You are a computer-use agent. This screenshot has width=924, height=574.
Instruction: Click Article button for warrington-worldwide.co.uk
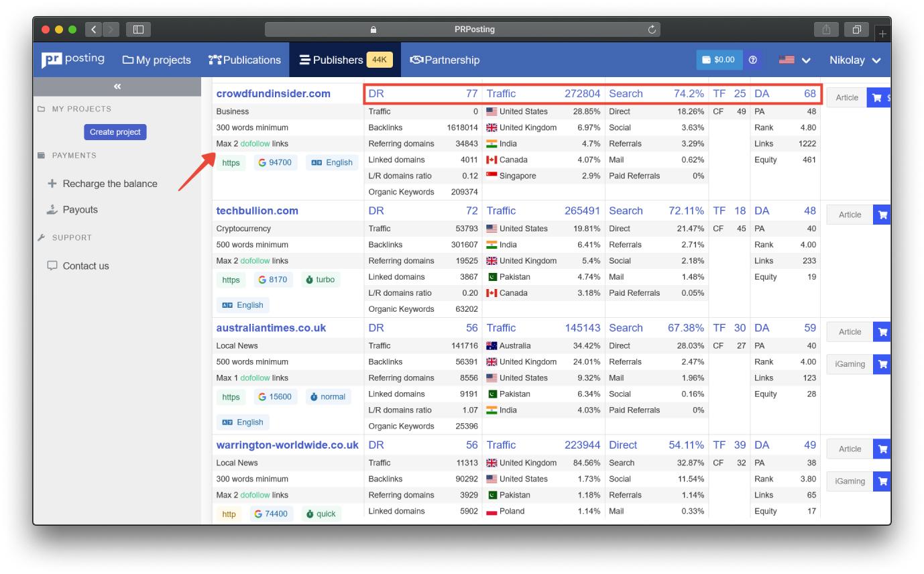850,449
